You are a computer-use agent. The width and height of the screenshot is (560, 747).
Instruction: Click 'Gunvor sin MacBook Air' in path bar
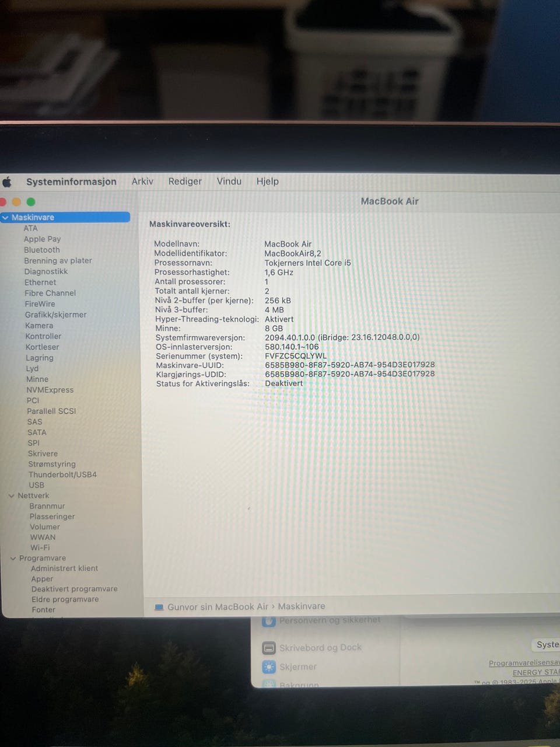pyautogui.click(x=218, y=607)
